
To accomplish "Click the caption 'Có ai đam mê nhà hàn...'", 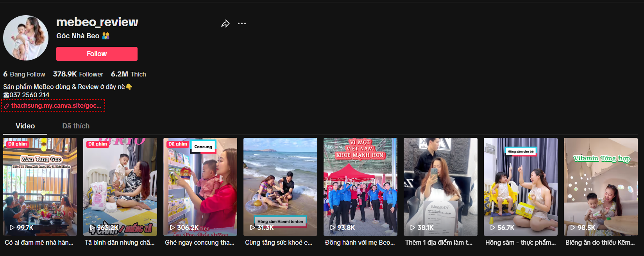I will tap(39, 243).
